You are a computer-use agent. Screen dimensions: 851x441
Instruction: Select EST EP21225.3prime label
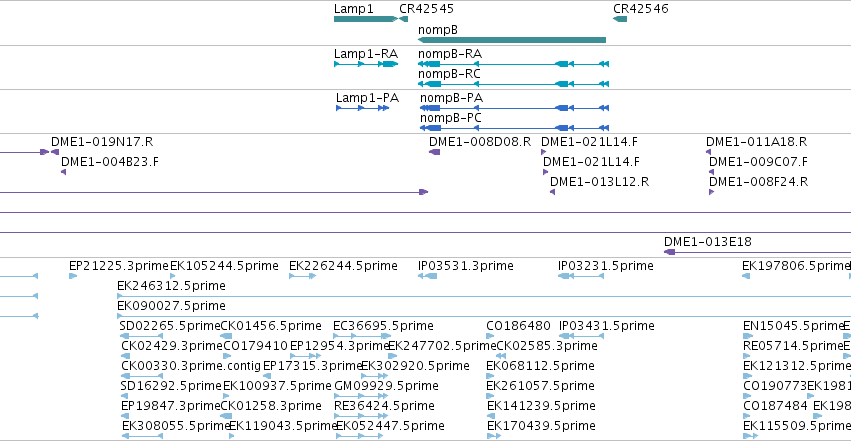tap(119, 266)
